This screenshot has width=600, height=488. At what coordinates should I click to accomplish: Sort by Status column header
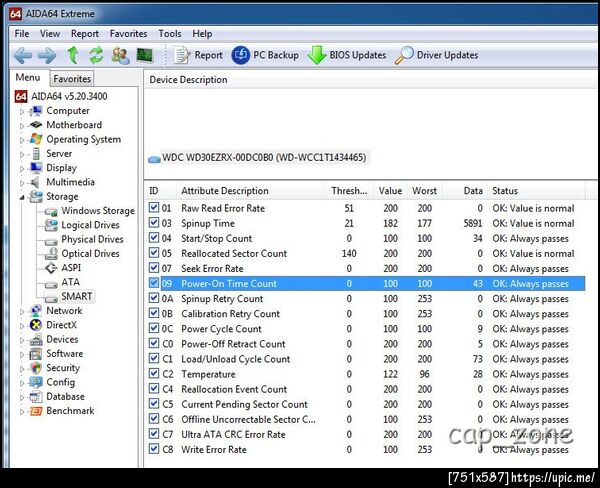(x=536, y=191)
